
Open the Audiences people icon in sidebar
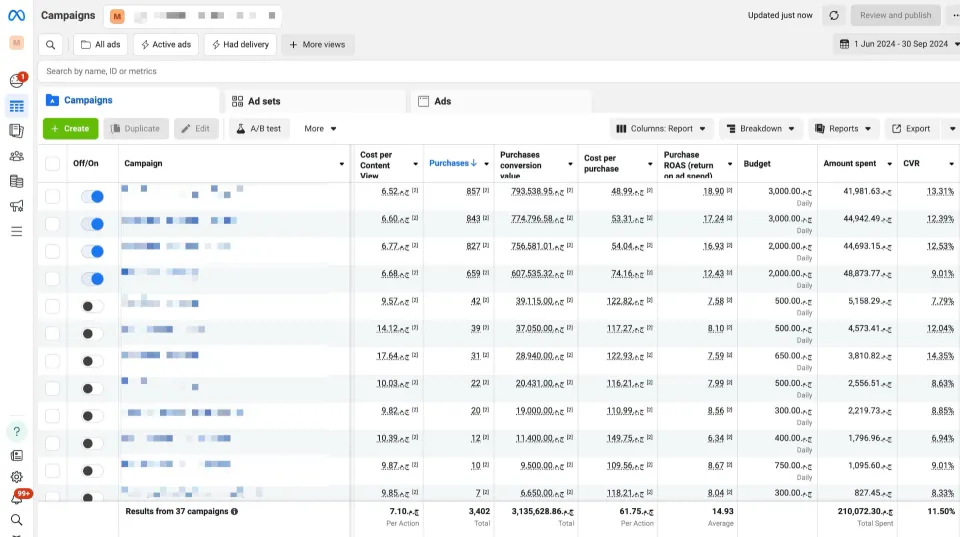[x=17, y=156]
